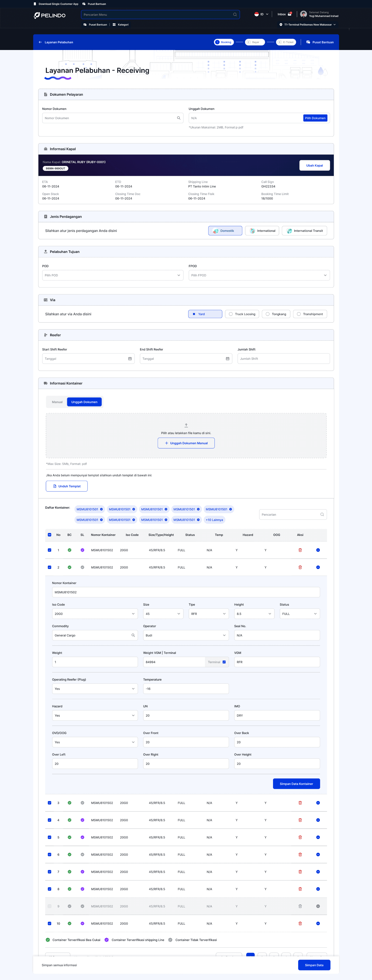
Task: Click green Container Terverifikasi Bea Cukai legend icon
Action: point(48,940)
